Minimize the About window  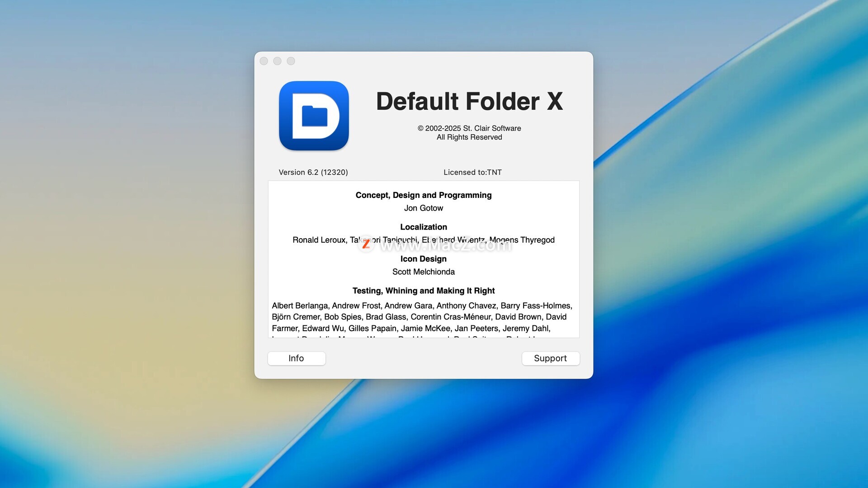click(x=278, y=61)
